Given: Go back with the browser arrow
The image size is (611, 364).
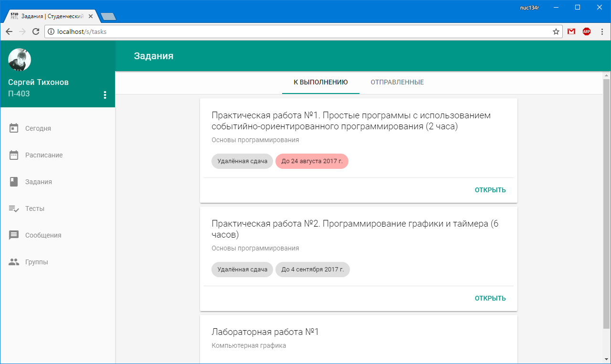Looking at the screenshot, I should [9, 31].
